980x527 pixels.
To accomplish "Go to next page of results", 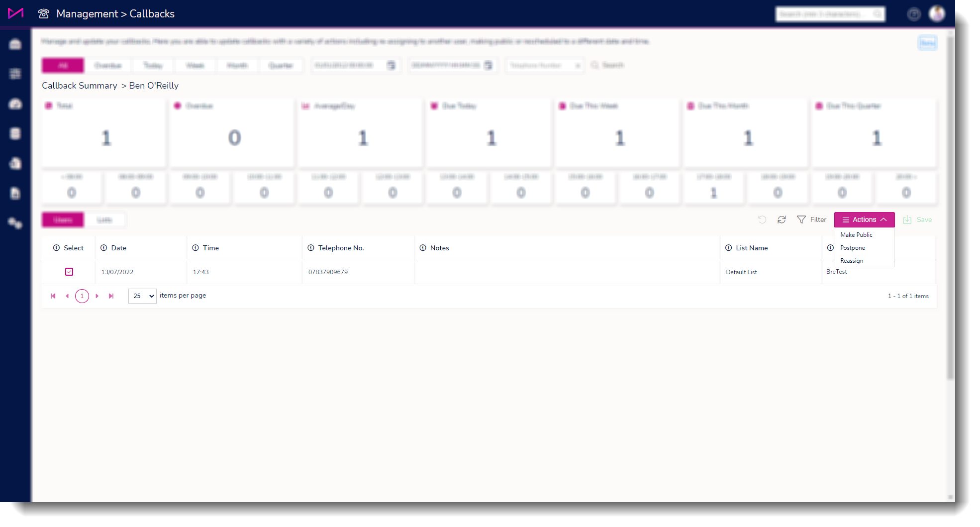I will pyautogui.click(x=97, y=296).
